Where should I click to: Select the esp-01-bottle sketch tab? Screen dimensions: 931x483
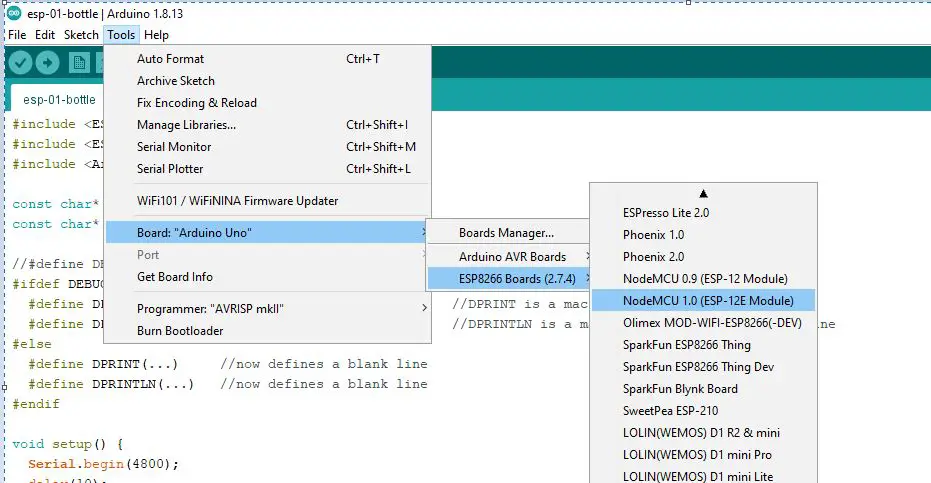coord(59,99)
